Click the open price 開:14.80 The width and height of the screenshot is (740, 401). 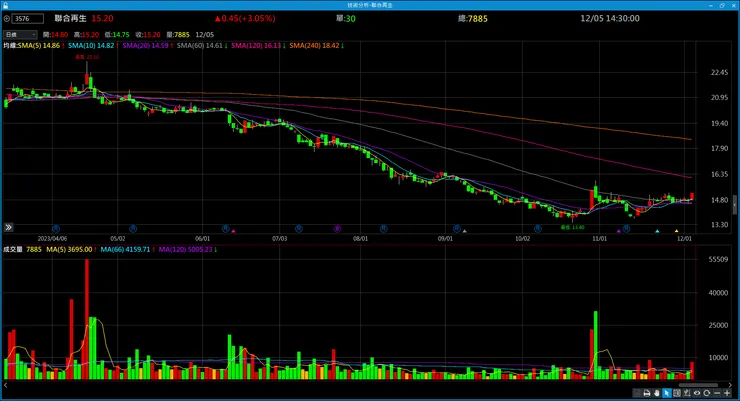[55, 35]
